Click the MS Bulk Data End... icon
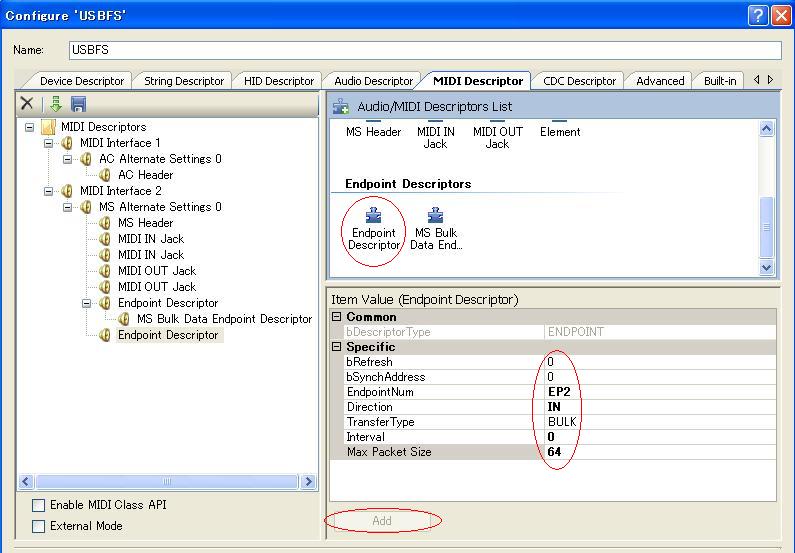795x553 pixels. (436, 215)
